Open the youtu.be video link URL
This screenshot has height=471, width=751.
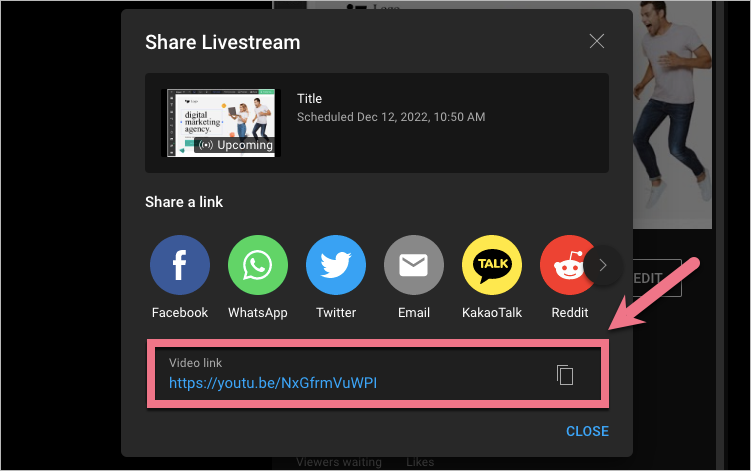tap(273, 383)
